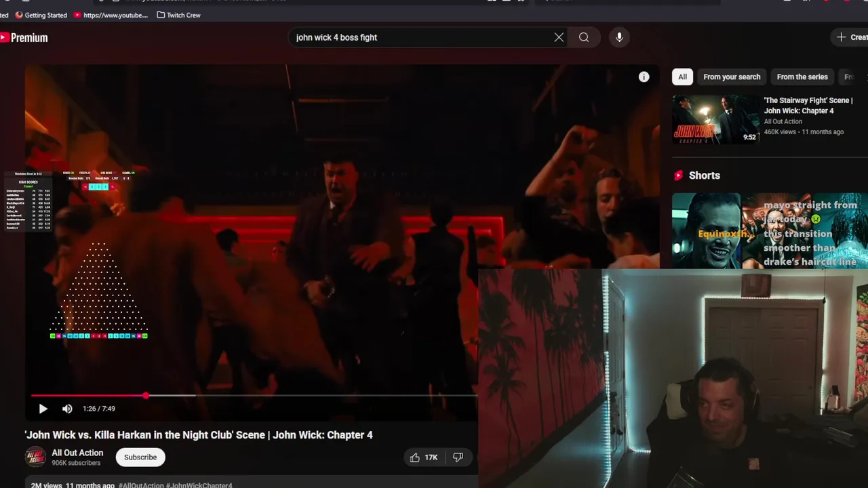Image resolution: width=868 pixels, height=488 pixels.
Task: Select the From your search chip
Action: pyautogui.click(x=732, y=77)
